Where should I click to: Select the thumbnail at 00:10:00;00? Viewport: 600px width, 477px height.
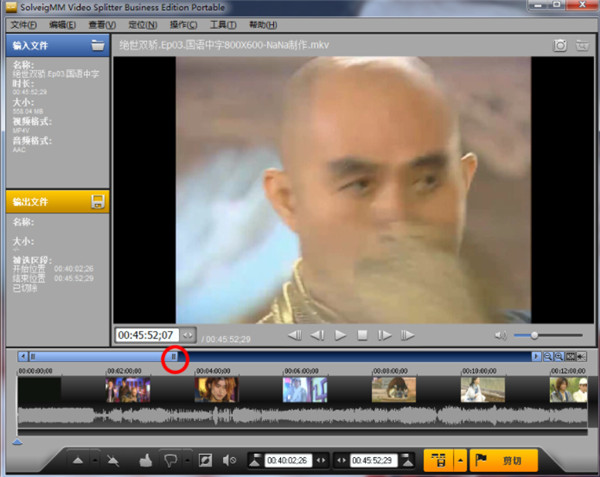click(x=483, y=389)
